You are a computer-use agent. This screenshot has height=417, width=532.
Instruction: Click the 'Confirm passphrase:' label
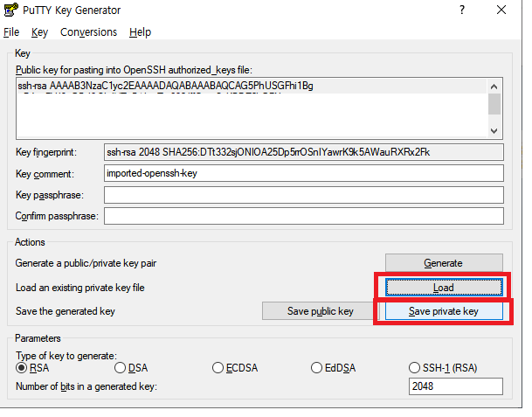coord(57,216)
